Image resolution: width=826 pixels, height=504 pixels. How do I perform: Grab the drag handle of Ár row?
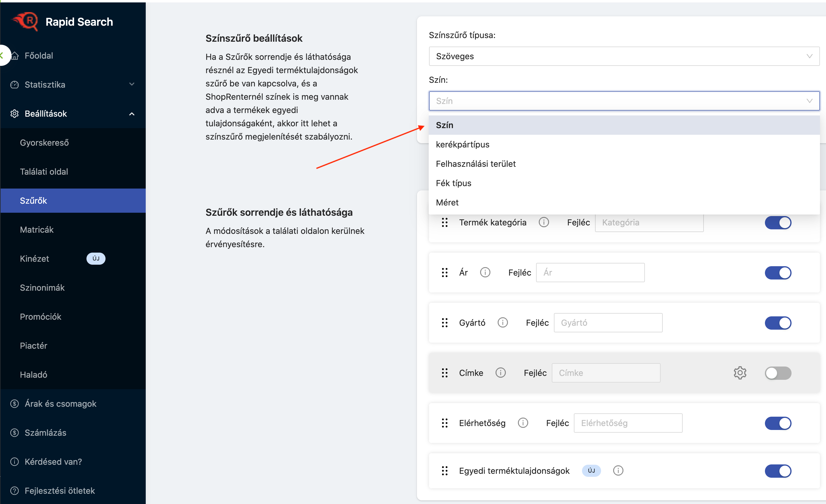point(444,273)
